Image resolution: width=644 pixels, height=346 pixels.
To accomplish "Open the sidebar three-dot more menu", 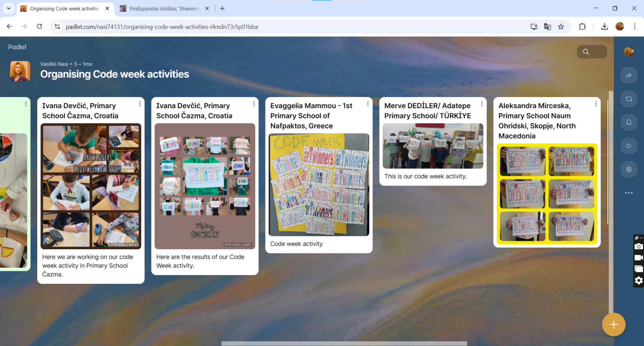I will coord(629,193).
